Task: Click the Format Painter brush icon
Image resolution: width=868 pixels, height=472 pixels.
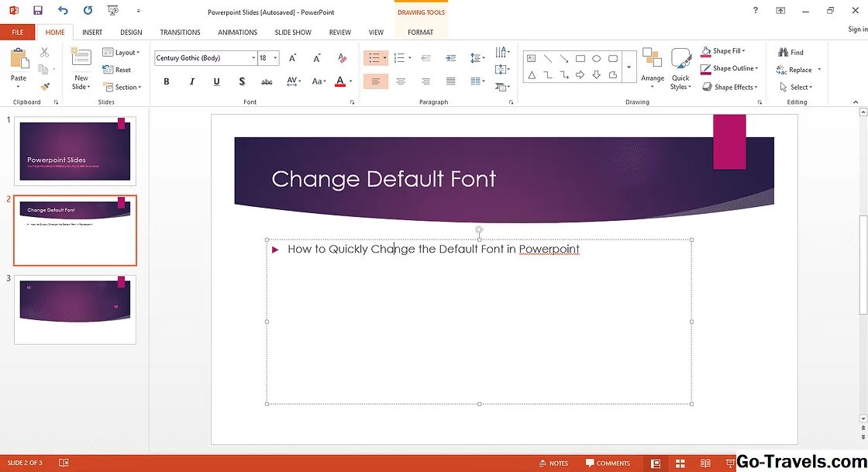Action: click(x=45, y=87)
